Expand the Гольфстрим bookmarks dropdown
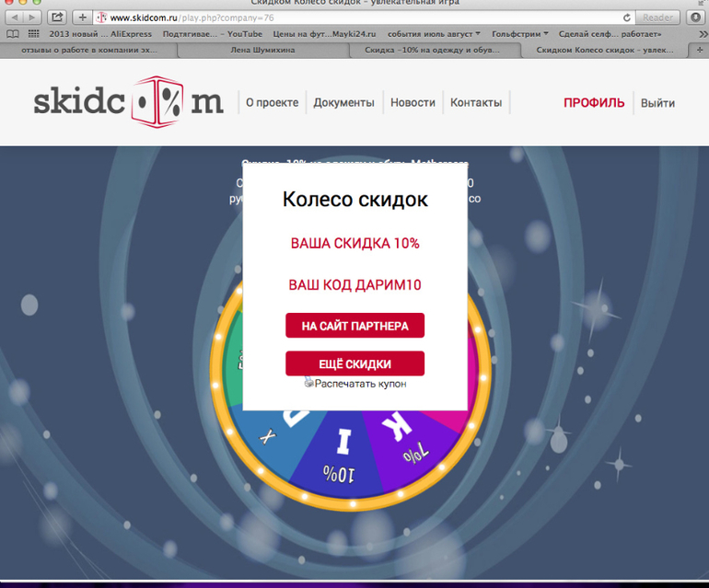Screen dimensions: 709x588 524,34
